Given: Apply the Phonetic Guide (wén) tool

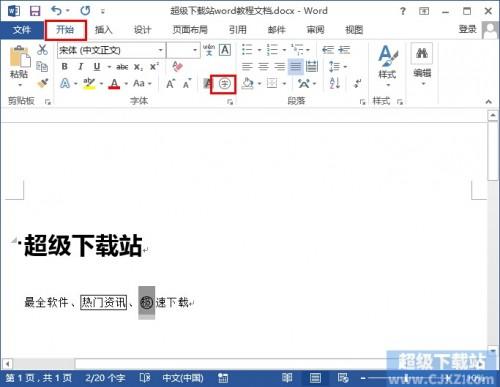Looking at the screenshot, I should click(209, 50).
